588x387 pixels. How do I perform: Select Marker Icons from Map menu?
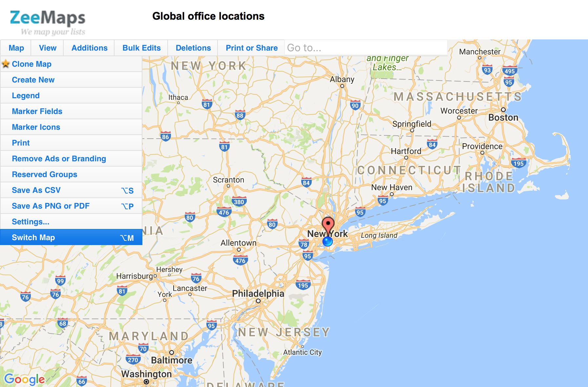[x=71, y=127]
